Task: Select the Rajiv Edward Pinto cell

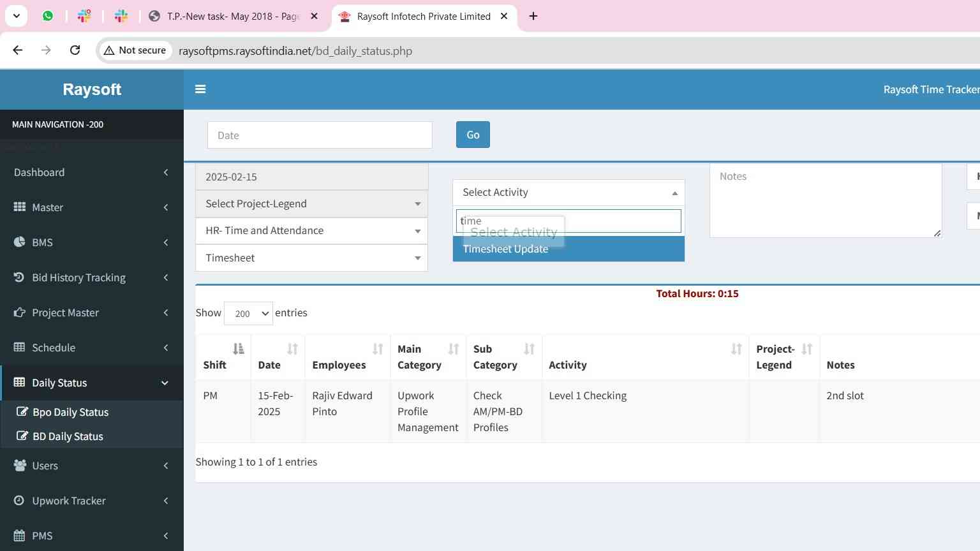Action: point(348,411)
